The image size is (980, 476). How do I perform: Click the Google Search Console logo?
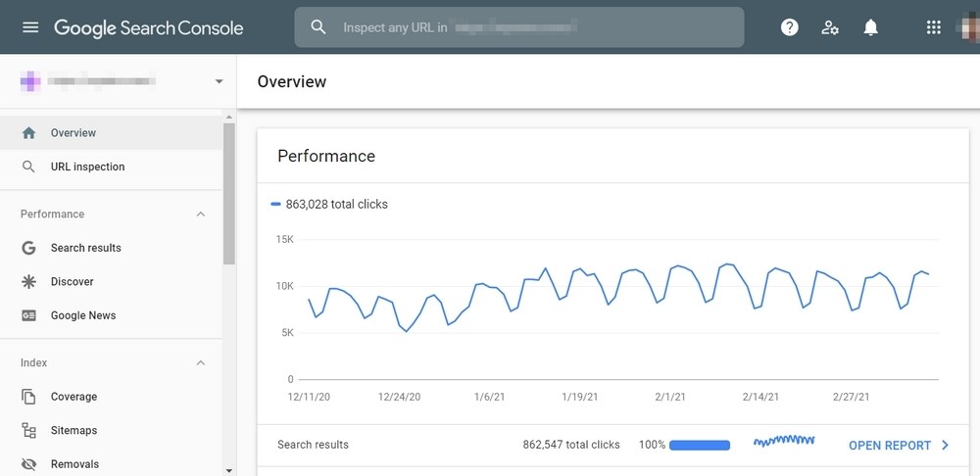[149, 28]
